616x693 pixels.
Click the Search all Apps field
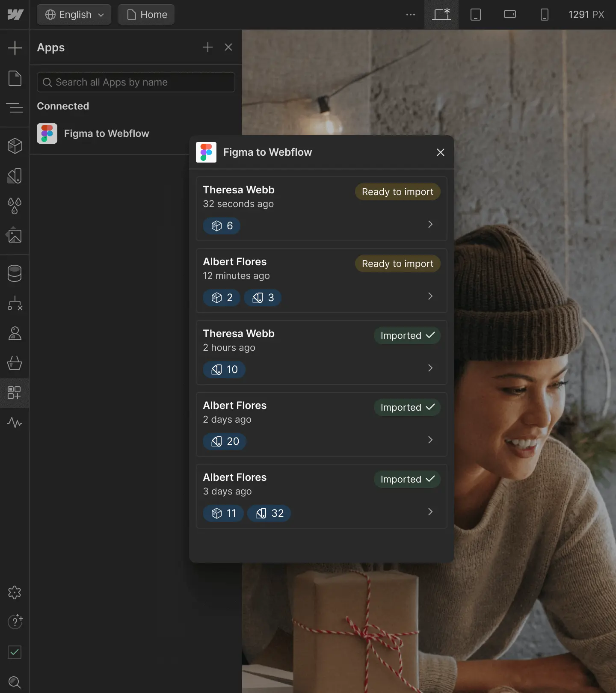coord(136,82)
